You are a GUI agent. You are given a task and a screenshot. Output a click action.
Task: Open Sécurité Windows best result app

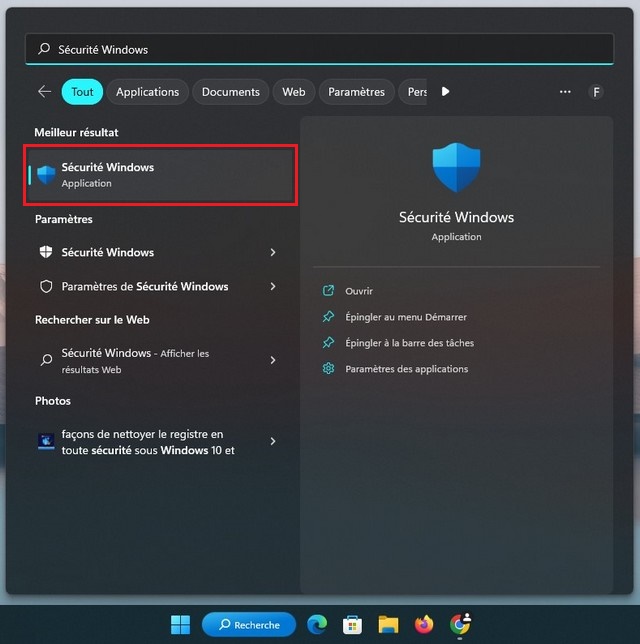point(160,175)
